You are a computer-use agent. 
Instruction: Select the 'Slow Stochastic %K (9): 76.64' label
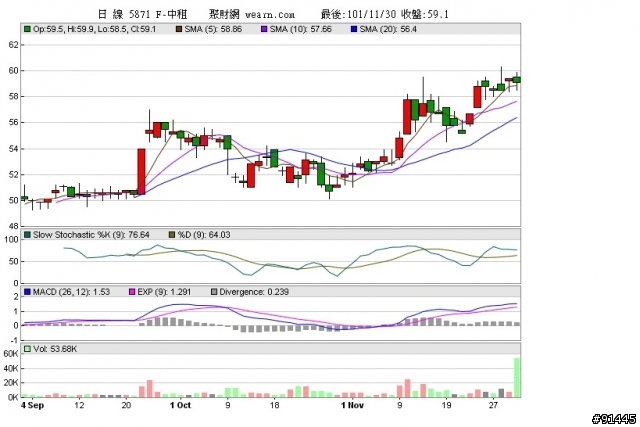91,235
